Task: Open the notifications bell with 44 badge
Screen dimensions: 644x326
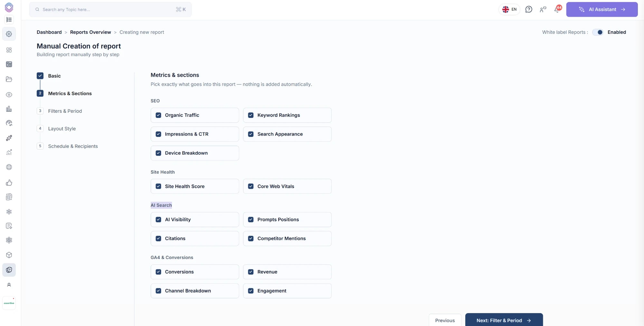Action: 557,9
